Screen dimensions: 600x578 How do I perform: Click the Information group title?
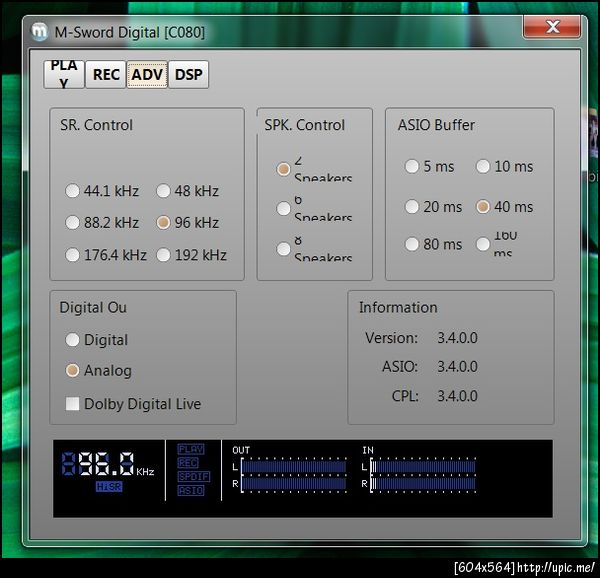coord(398,308)
